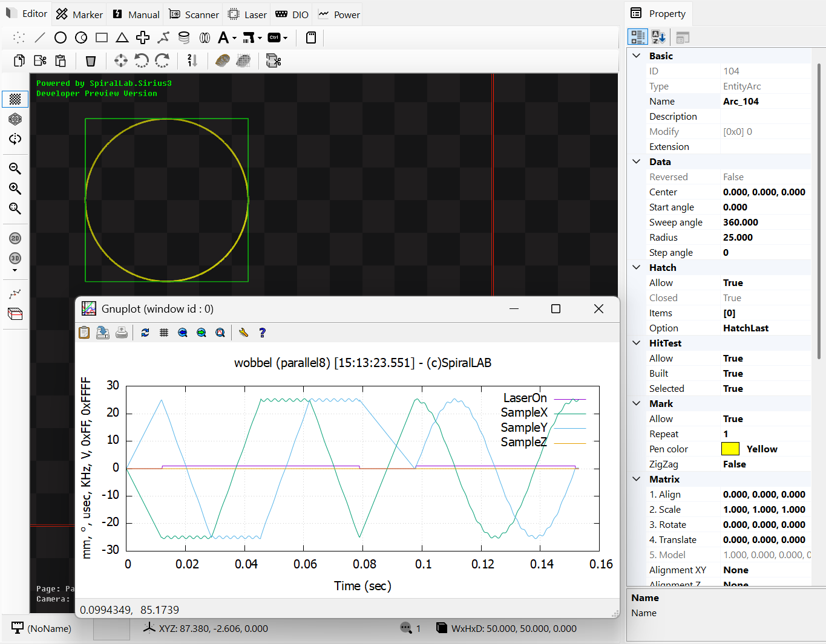Switch to the Scanner tab
The width and height of the screenshot is (826, 644).
(194, 15)
